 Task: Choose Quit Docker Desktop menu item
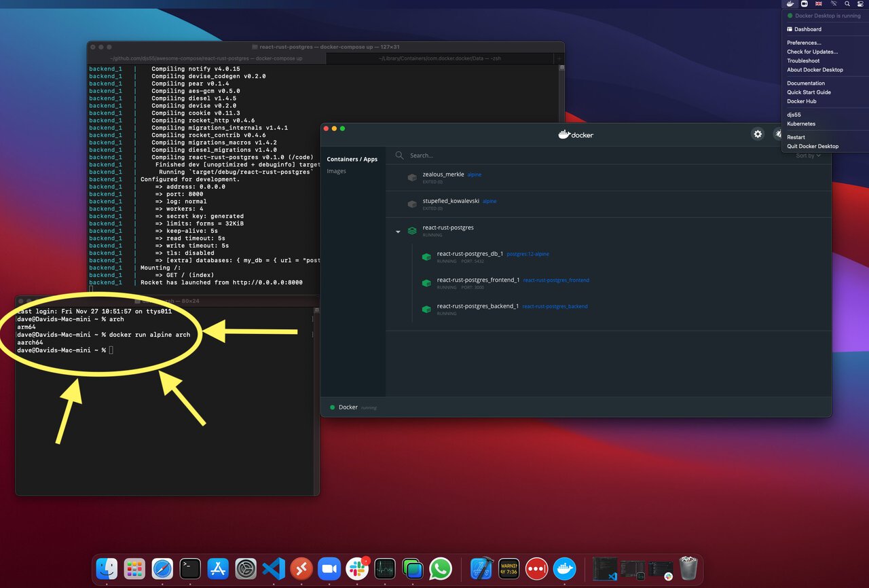[813, 146]
